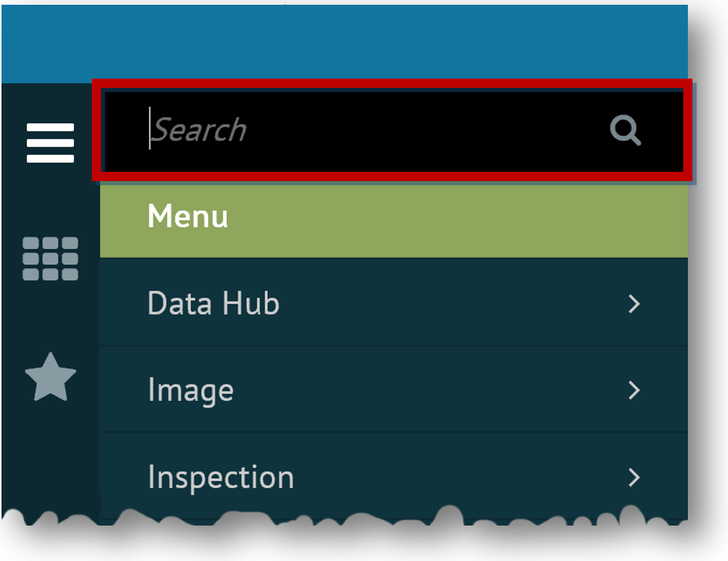Run search with the magnifier button

click(x=625, y=131)
